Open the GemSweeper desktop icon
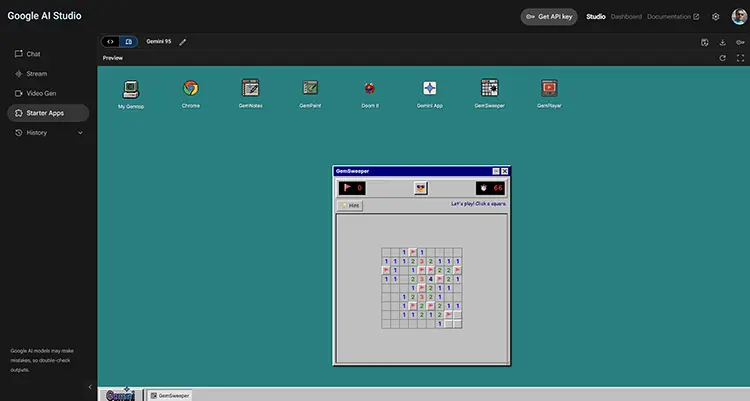Screen dimensions: 750x401 (x=489, y=93)
